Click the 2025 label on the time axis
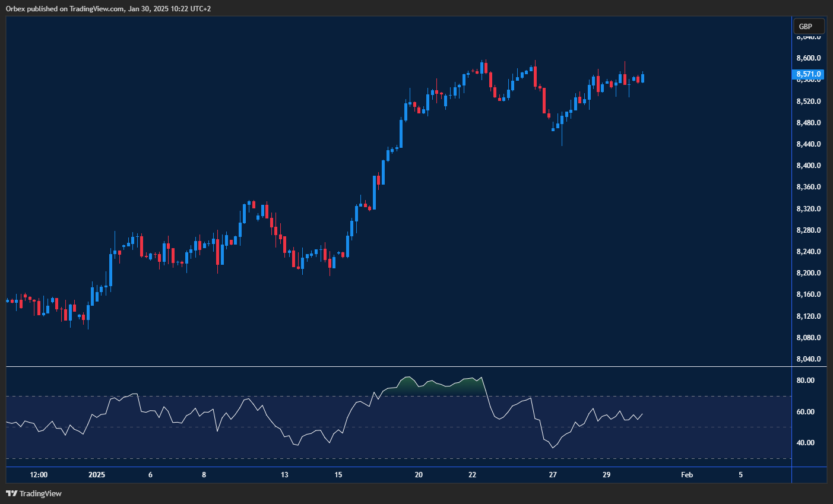 click(x=96, y=475)
